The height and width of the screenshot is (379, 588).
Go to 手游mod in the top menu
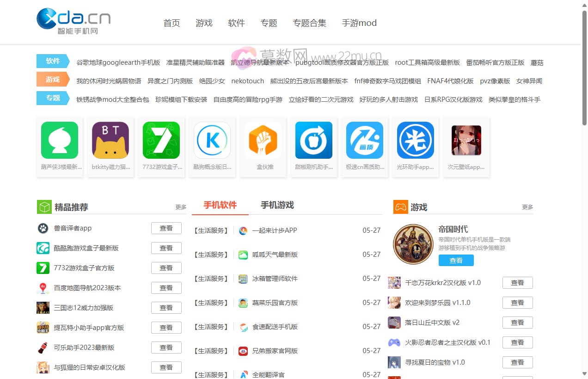pyautogui.click(x=359, y=23)
